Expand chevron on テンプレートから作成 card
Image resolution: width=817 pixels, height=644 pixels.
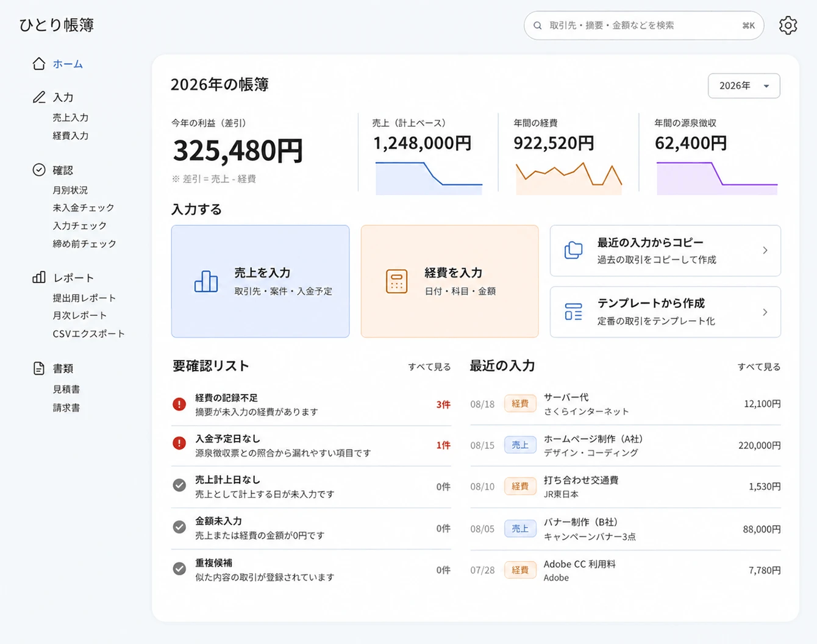coord(765,312)
